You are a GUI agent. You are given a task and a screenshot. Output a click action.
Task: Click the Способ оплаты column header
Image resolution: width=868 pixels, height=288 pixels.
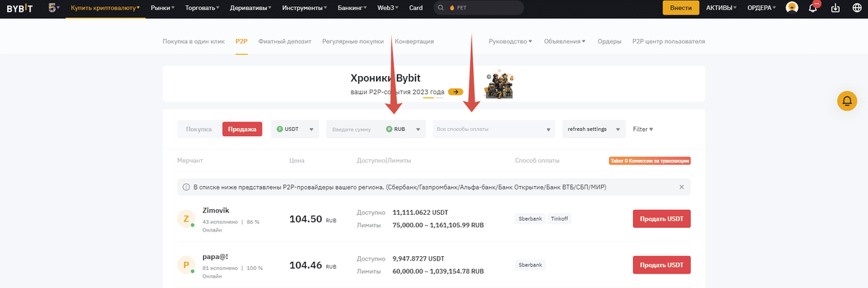point(537,161)
